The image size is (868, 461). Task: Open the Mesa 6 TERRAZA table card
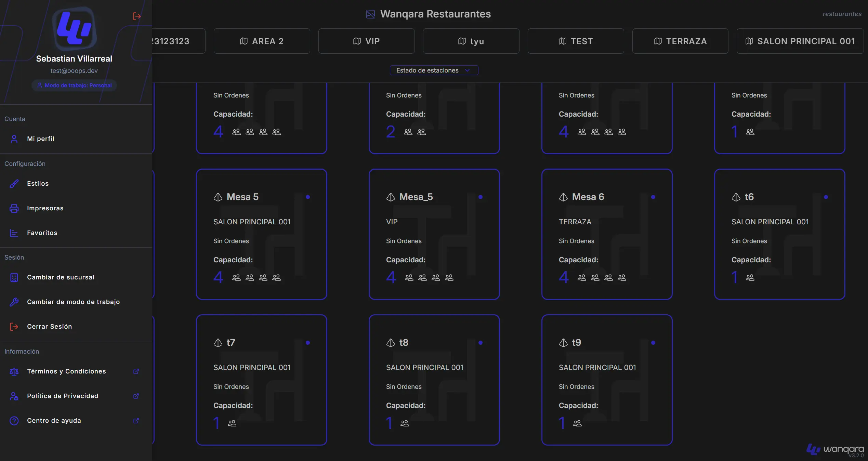(x=607, y=234)
